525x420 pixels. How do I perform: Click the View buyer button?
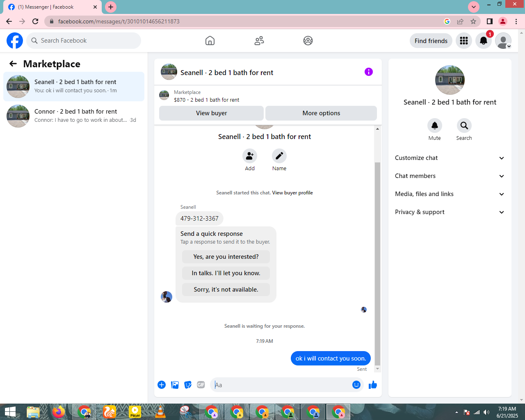click(x=211, y=113)
